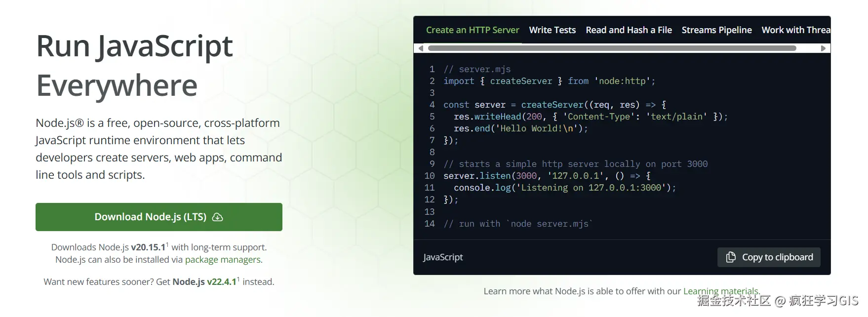Open the Streams Pipeline tab

pos(716,30)
